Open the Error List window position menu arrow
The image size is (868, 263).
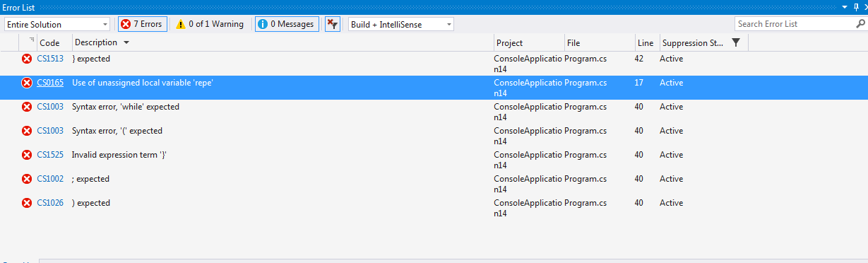(845, 6)
